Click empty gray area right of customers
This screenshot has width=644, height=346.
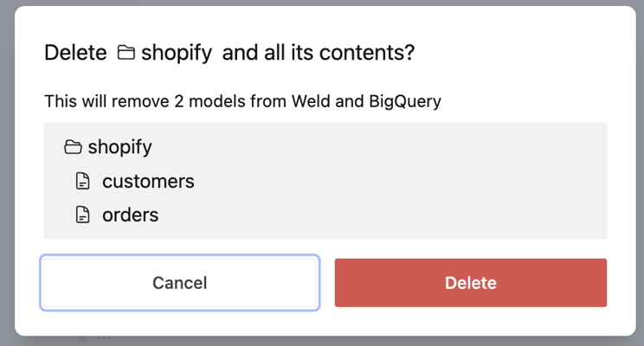pos(390,182)
